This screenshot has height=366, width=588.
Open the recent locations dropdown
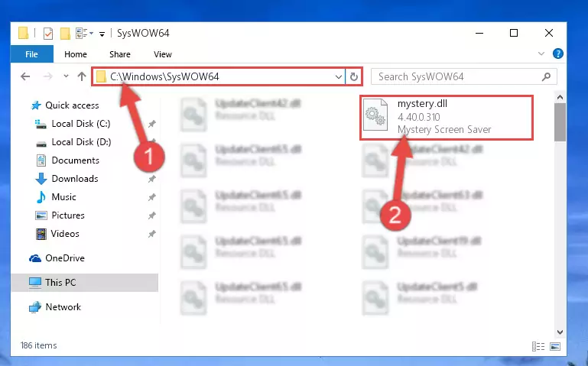(66, 76)
